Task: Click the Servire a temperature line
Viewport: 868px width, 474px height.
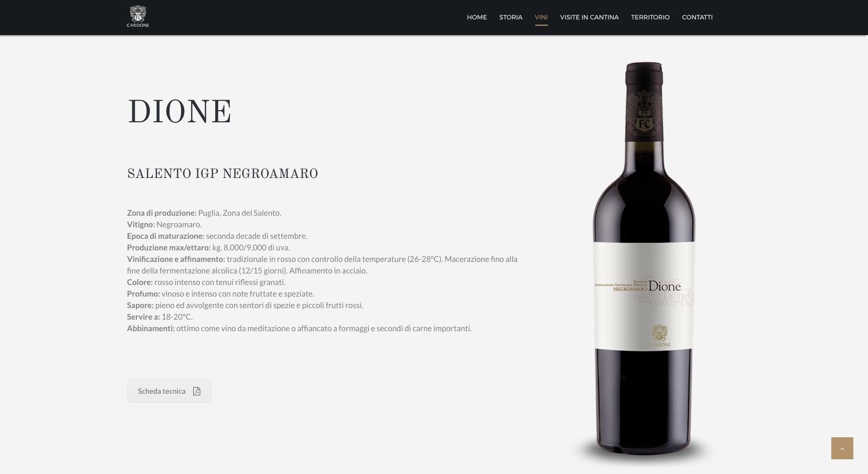Action: click(x=160, y=317)
